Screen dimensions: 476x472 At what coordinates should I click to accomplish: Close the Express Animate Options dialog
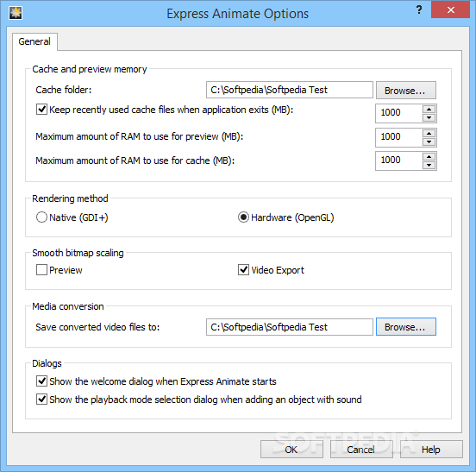(x=450, y=10)
